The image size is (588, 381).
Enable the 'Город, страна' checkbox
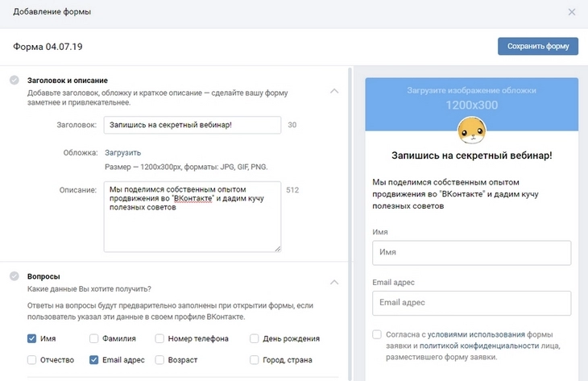coord(255,360)
